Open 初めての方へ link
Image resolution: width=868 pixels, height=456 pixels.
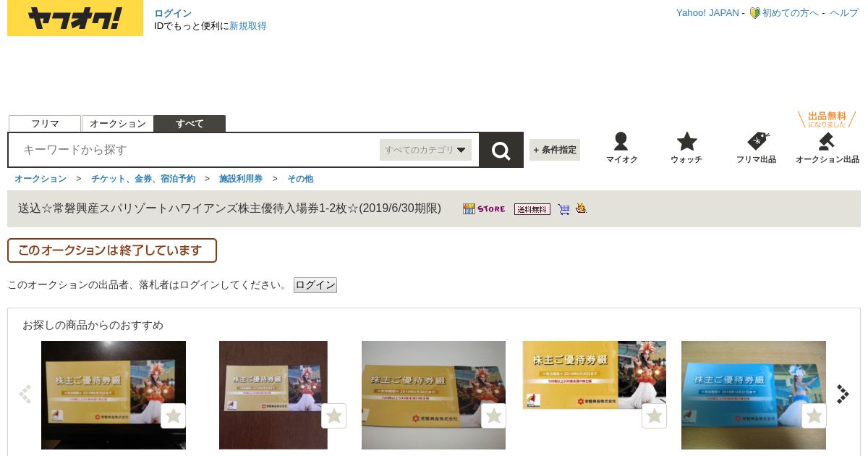tap(791, 13)
